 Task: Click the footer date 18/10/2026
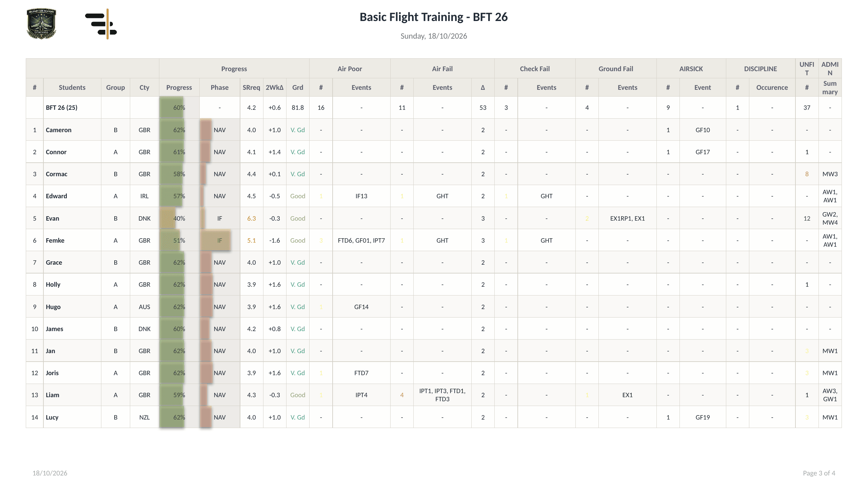[x=50, y=473]
